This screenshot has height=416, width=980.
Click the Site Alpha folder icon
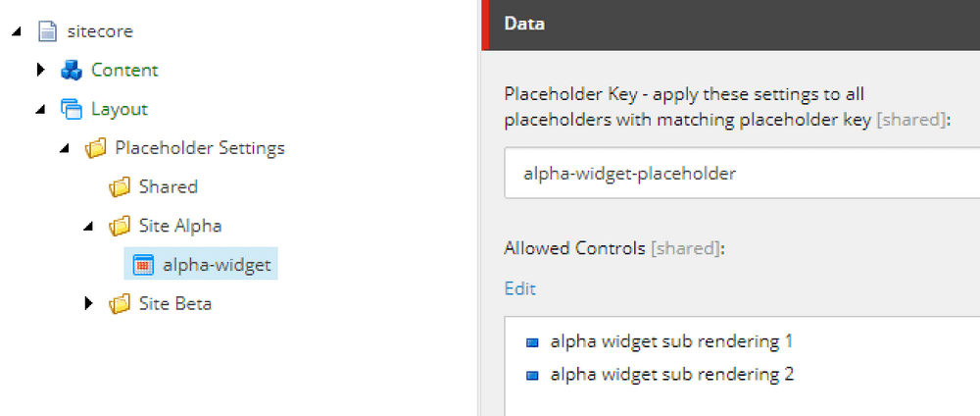[119, 226]
